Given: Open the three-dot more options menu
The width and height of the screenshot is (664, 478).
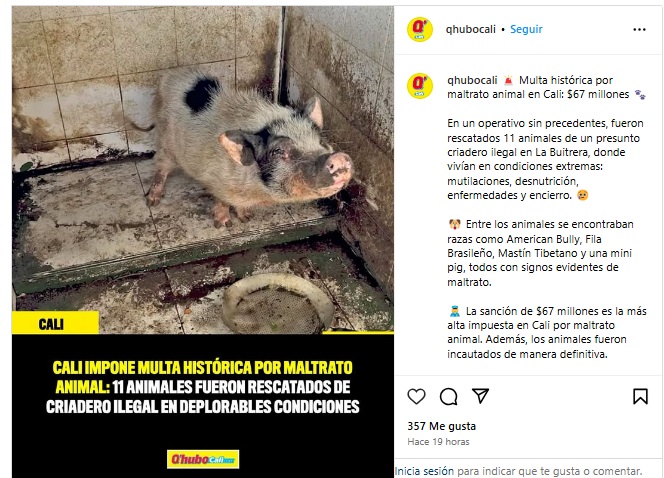Looking at the screenshot, I should point(639,29).
